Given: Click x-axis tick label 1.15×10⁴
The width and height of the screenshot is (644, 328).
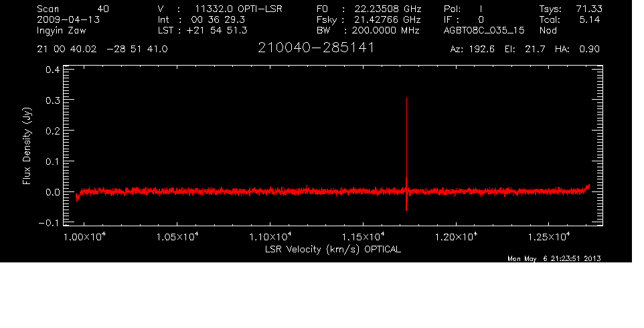Looking at the screenshot, I should 363,237.
